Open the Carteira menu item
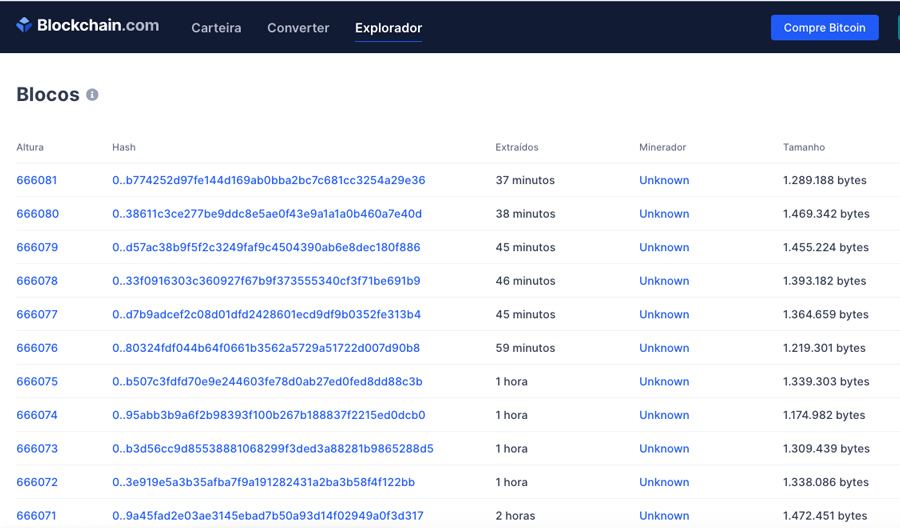 pos(216,28)
